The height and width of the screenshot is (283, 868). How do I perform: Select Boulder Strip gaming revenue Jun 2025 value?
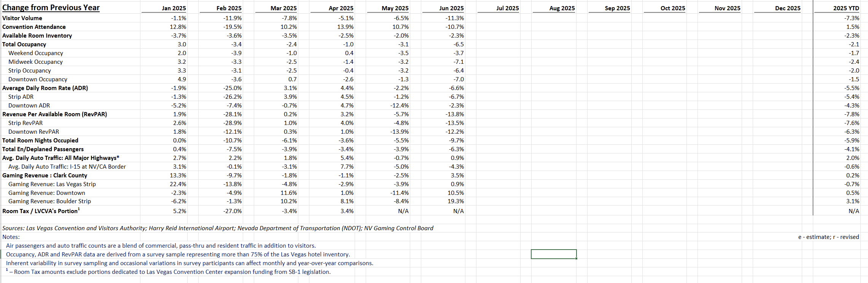[456, 201]
